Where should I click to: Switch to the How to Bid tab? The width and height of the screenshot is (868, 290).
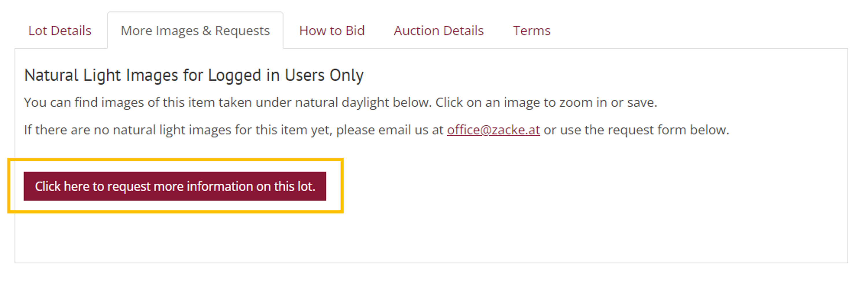(x=332, y=31)
